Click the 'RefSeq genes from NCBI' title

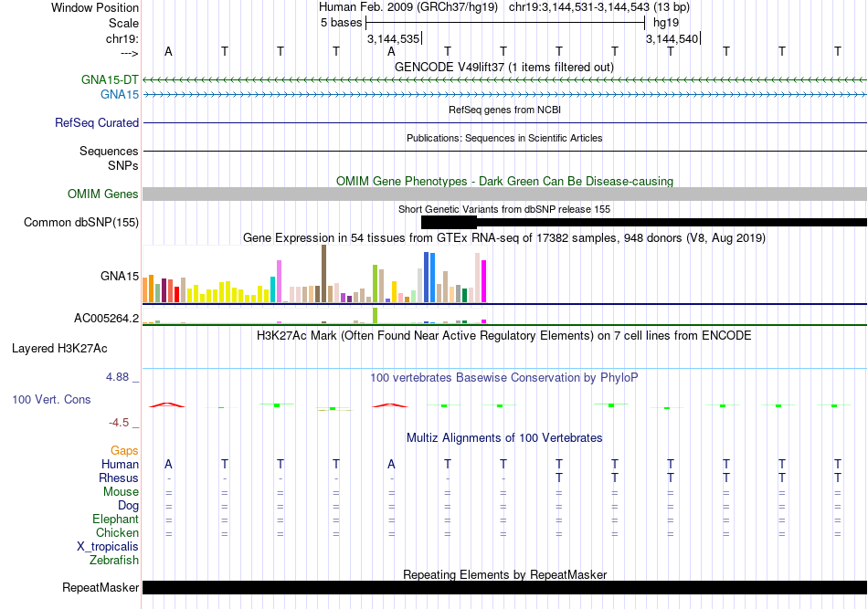(x=504, y=110)
